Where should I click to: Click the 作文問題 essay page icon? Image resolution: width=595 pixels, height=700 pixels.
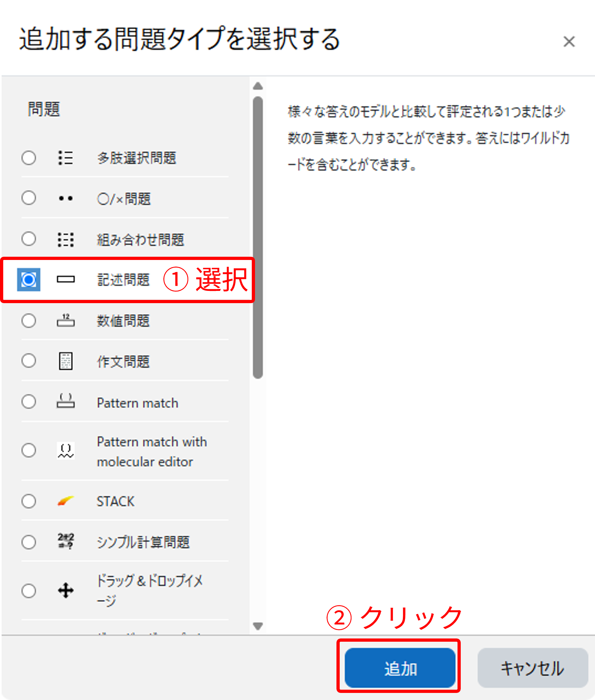click(65, 361)
